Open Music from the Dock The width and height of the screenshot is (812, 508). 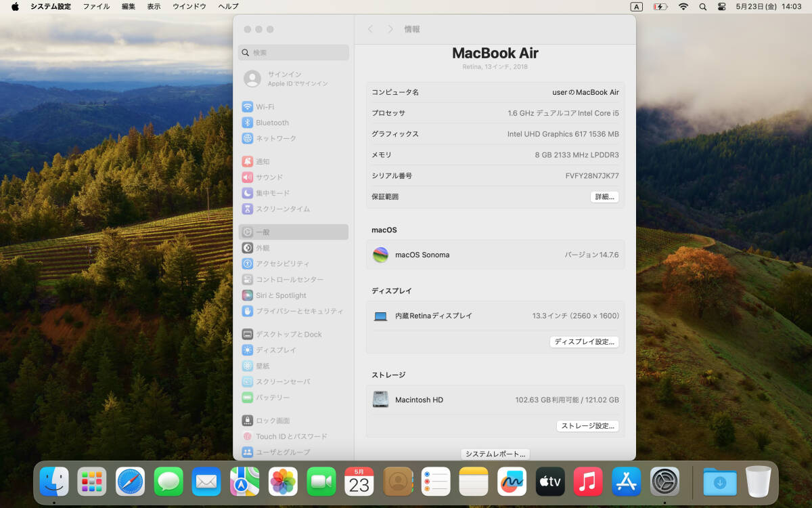pos(588,482)
